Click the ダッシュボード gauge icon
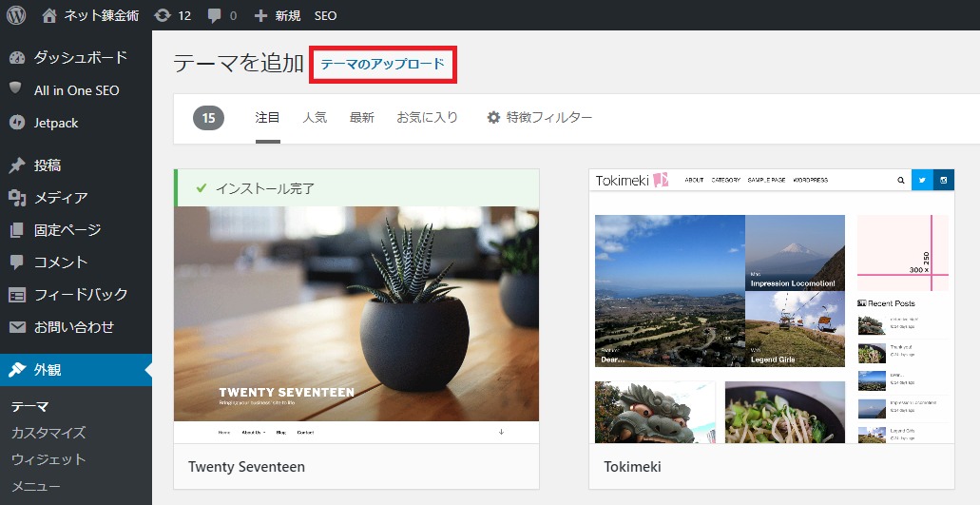The height and width of the screenshot is (505, 980). 17,58
